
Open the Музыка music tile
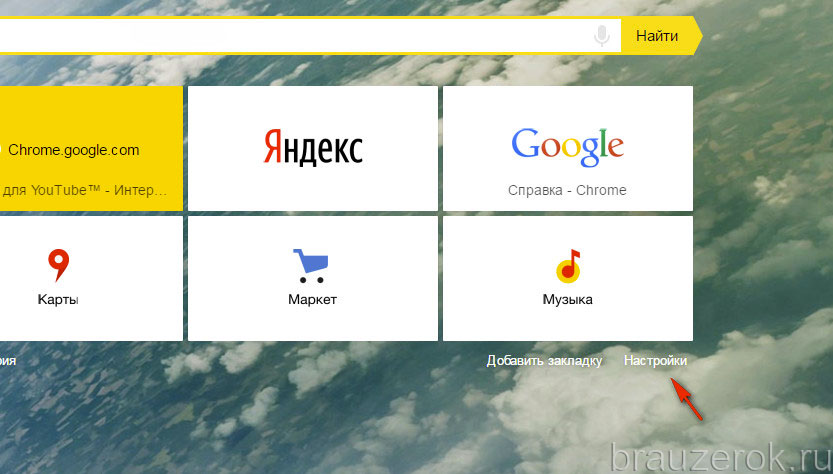[x=568, y=278]
